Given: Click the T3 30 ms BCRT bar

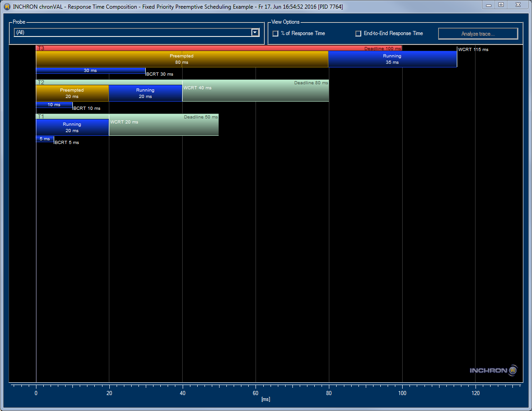Looking at the screenshot, I should [x=91, y=71].
